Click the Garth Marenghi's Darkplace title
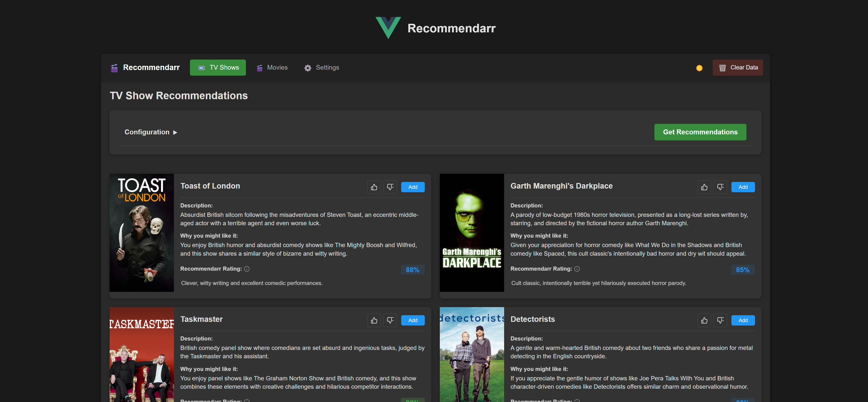Image resolution: width=868 pixels, height=402 pixels. coord(561,186)
